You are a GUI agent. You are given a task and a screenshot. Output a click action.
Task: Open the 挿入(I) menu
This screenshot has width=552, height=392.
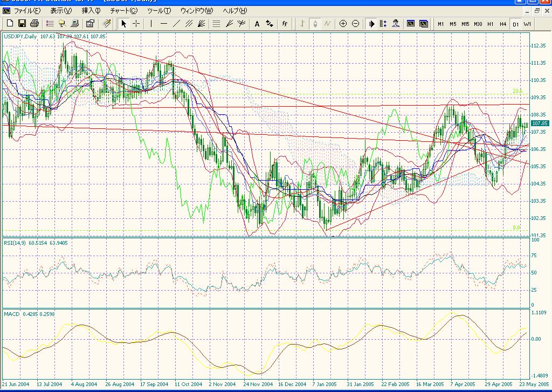91,11
